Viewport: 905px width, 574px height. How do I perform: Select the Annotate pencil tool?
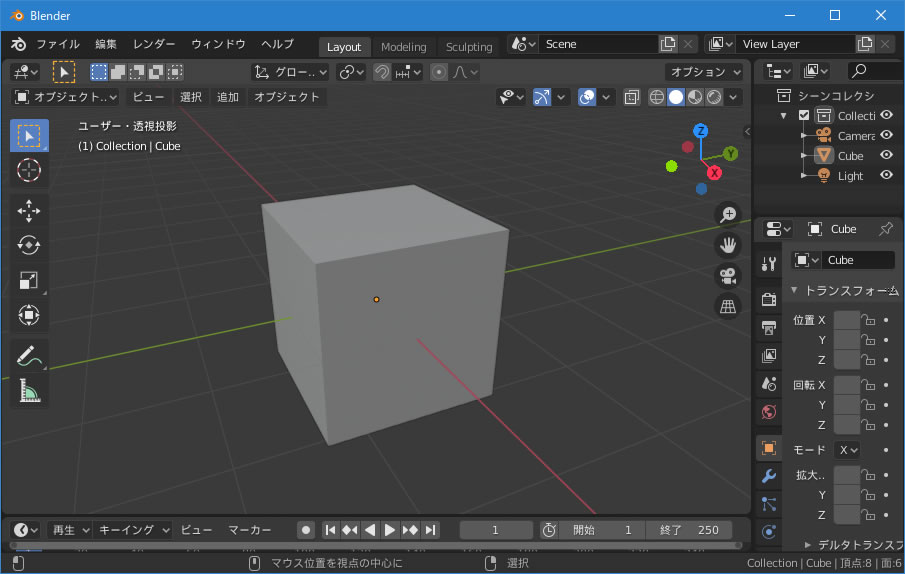tap(29, 356)
